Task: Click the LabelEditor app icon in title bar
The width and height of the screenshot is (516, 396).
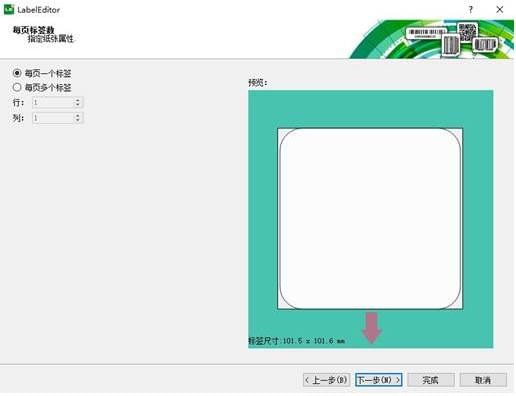Action: [x=8, y=9]
